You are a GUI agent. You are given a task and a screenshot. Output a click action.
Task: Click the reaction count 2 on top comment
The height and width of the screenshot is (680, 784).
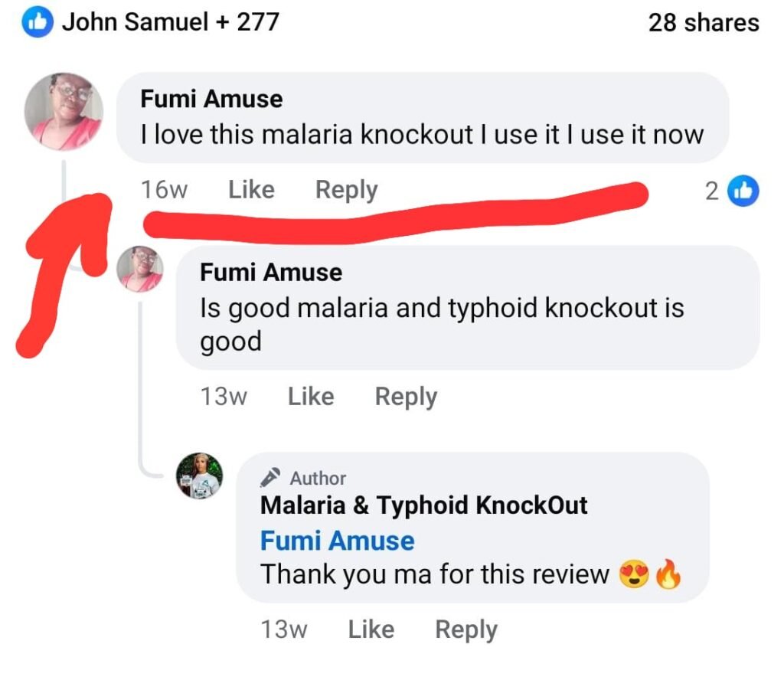[712, 191]
